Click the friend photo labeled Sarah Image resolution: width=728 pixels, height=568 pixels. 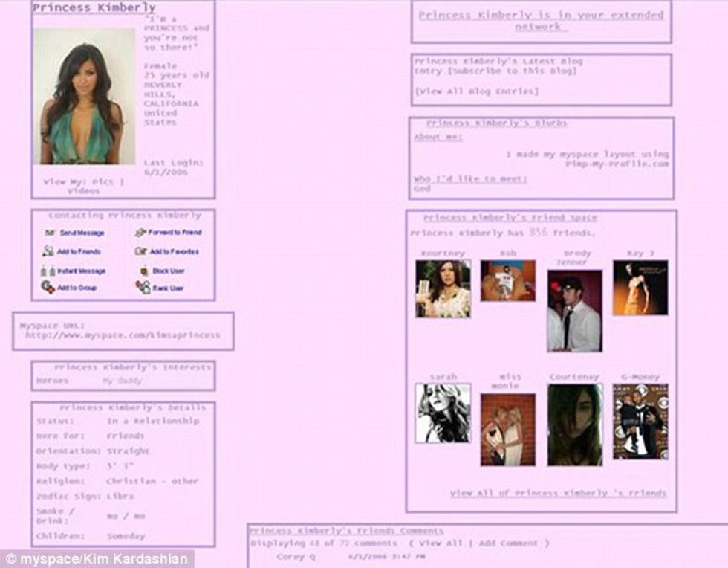(443, 413)
